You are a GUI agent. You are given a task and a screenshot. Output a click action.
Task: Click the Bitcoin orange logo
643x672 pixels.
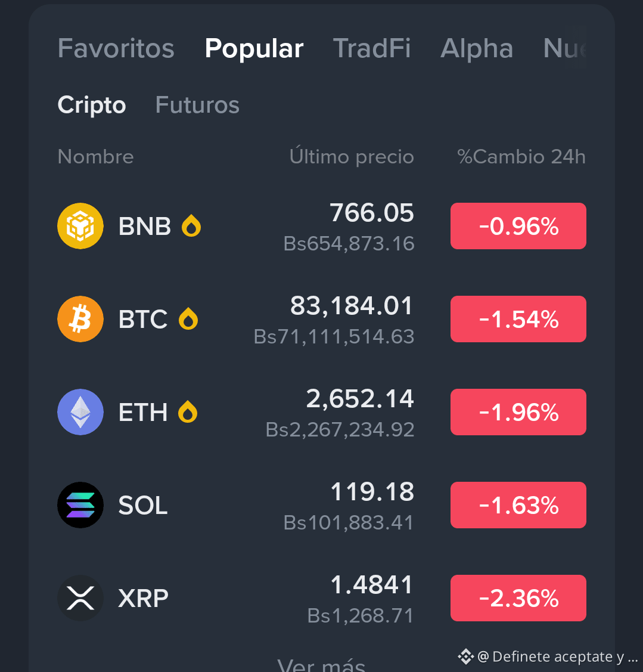point(80,319)
